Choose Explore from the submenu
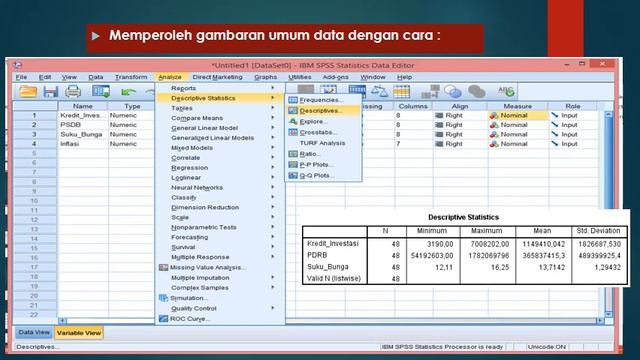Viewport: 640px width, 360px height. pyautogui.click(x=323, y=122)
